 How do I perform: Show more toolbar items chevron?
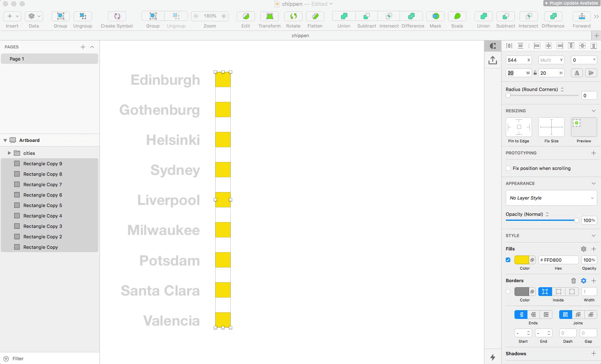(x=596, y=16)
